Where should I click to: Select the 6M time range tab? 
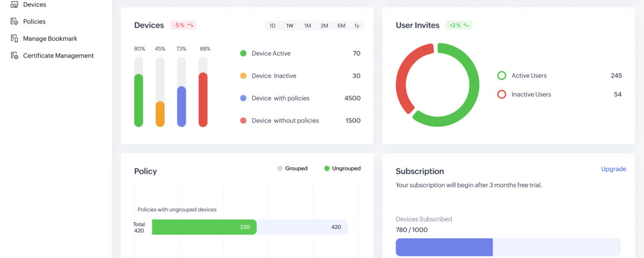click(x=341, y=26)
